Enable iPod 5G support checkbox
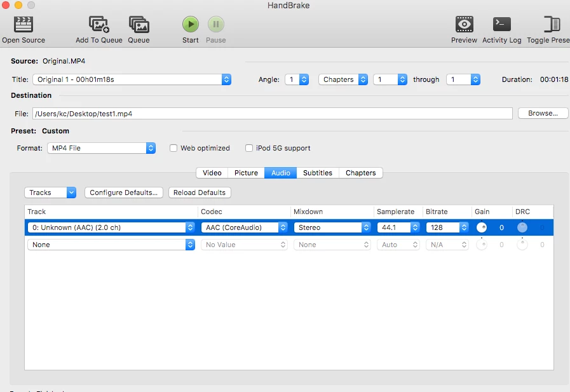Screen dimensions: 570x392 pyautogui.click(x=249, y=148)
